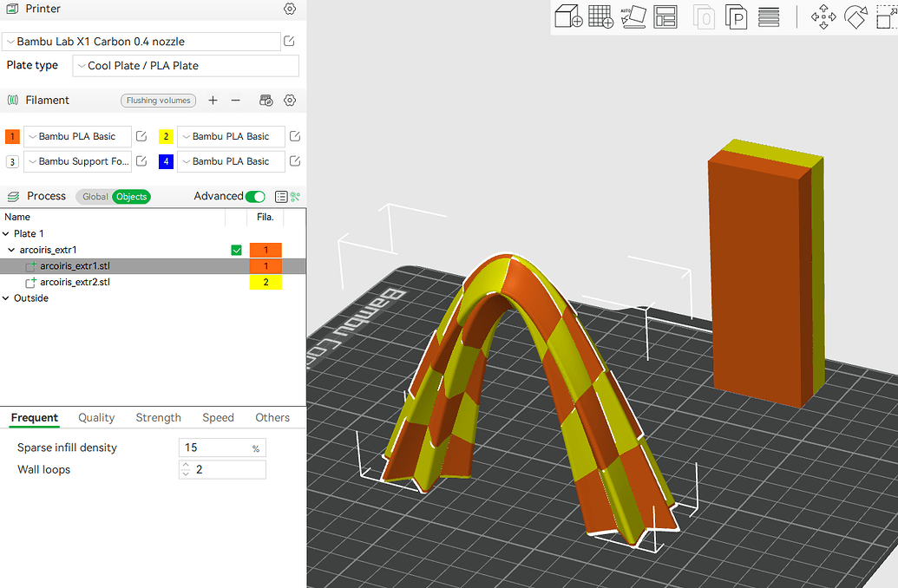Image resolution: width=898 pixels, height=588 pixels.
Task: Select arcoiris_extr1.stl part
Action: click(75, 266)
